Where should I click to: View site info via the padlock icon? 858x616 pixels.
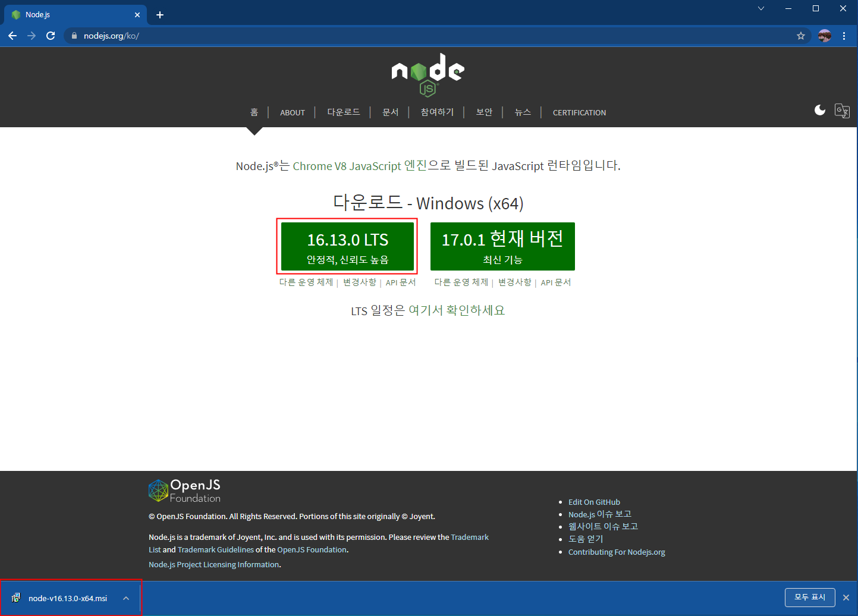74,36
